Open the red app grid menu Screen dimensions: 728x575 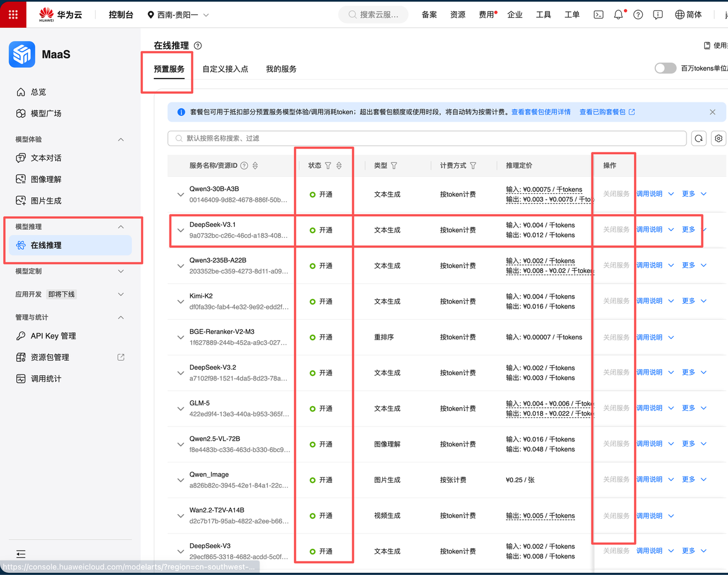click(x=13, y=14)
